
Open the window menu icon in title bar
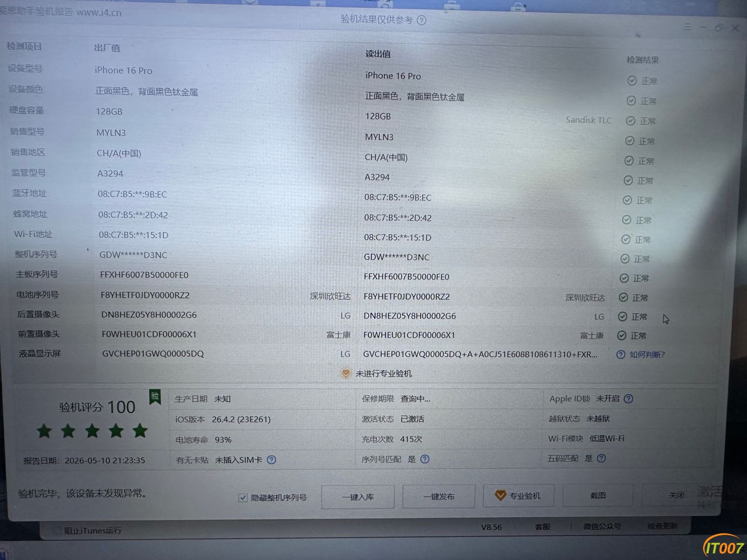pos(687,27)
